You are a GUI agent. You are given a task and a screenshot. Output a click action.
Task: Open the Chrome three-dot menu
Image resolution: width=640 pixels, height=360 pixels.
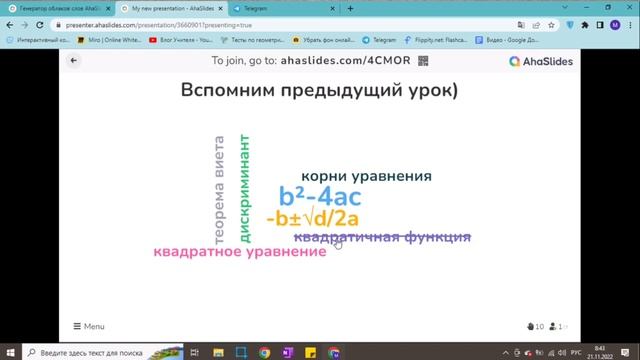630,25
